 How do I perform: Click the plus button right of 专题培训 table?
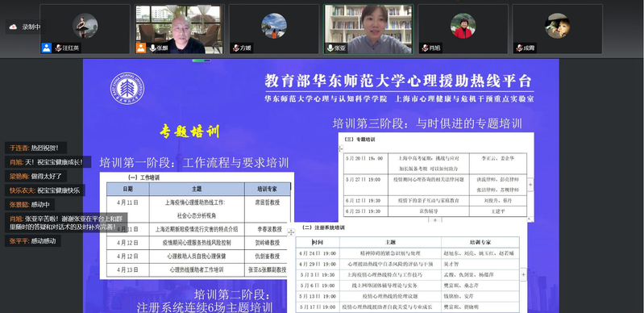coord(530,185)
